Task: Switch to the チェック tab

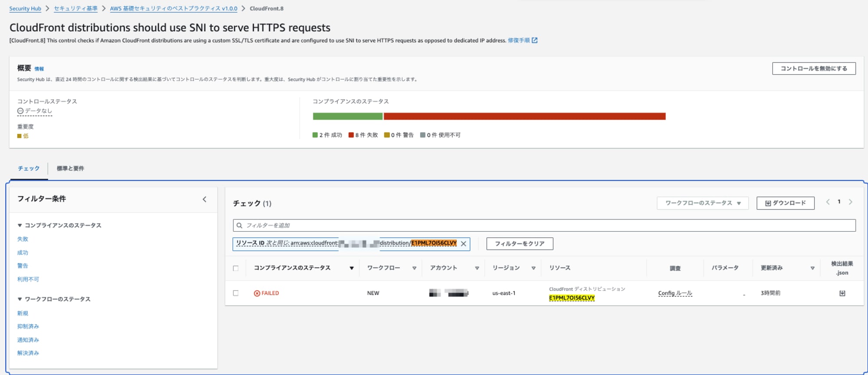Action: [x=29, y=169]
